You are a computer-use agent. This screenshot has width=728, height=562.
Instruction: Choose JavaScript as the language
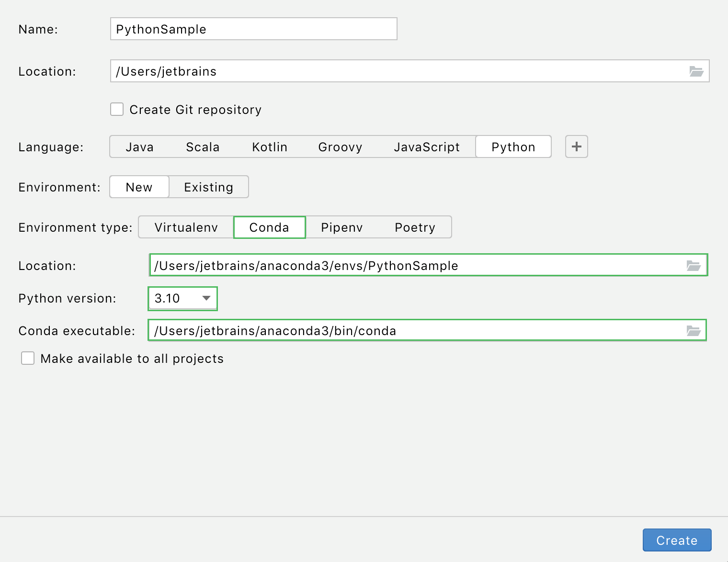tap(427, 146)
